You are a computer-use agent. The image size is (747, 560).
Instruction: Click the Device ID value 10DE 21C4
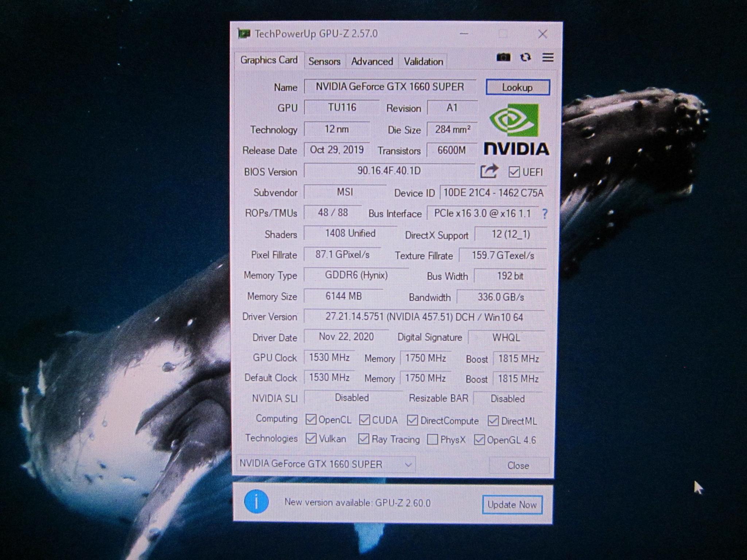[494, 192]
